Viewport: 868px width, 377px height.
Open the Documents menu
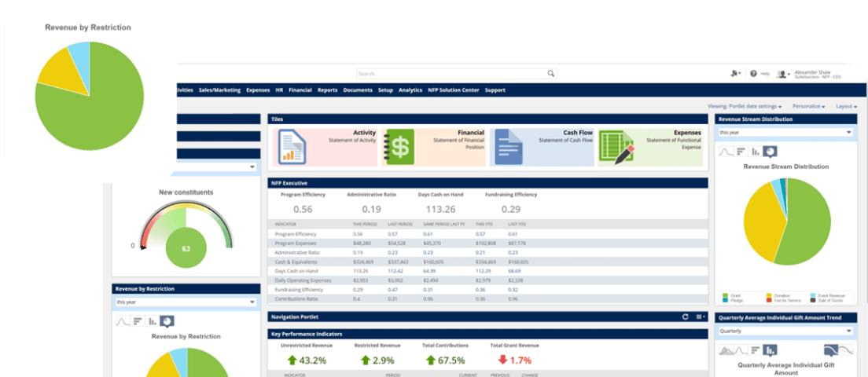(358, 90)
